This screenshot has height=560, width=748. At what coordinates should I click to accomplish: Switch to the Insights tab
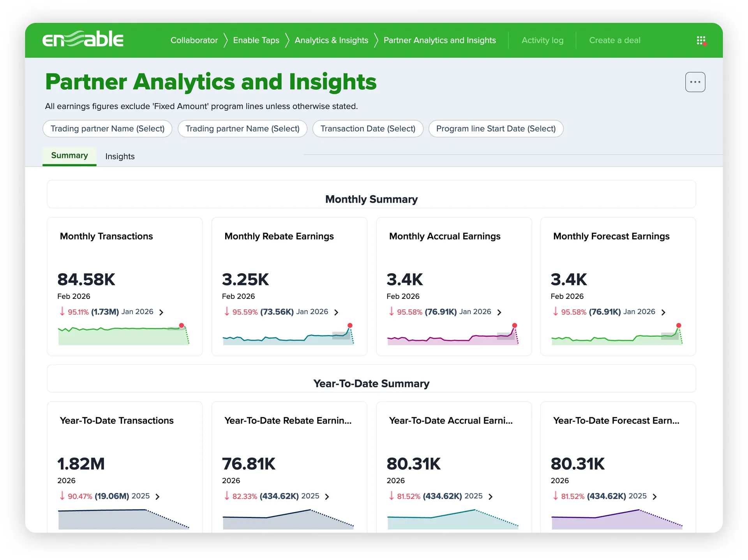point(120,156)
